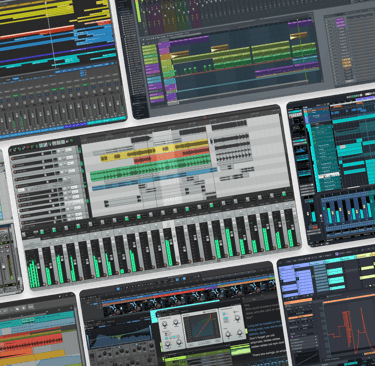Viewport: 375px width, 366px height.
Task: Click the red playhead marker on center timeline ruler
Action: 205,118
